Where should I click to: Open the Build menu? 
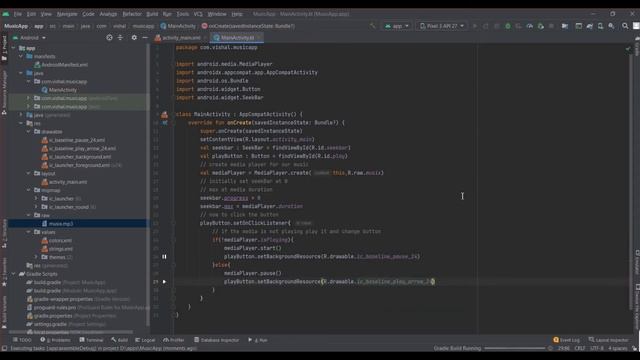[x=152, y=14]
